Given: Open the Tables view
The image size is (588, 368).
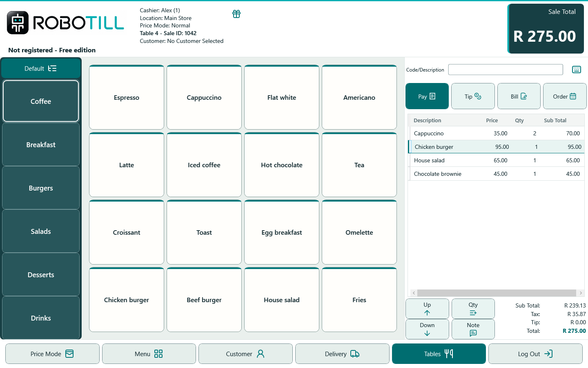Looking at the screenshot, I should pyautogui.click(x=439, y=354).
